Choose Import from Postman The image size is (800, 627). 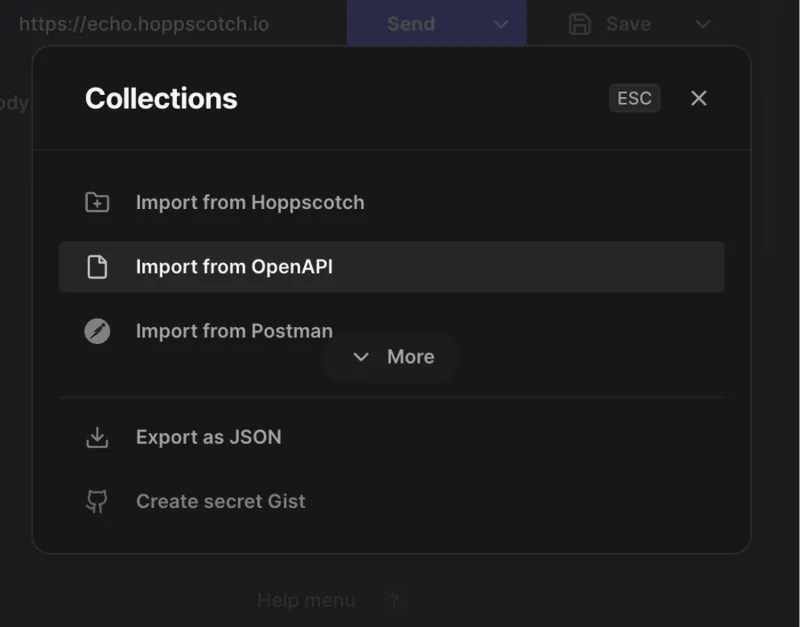(234, 331)
